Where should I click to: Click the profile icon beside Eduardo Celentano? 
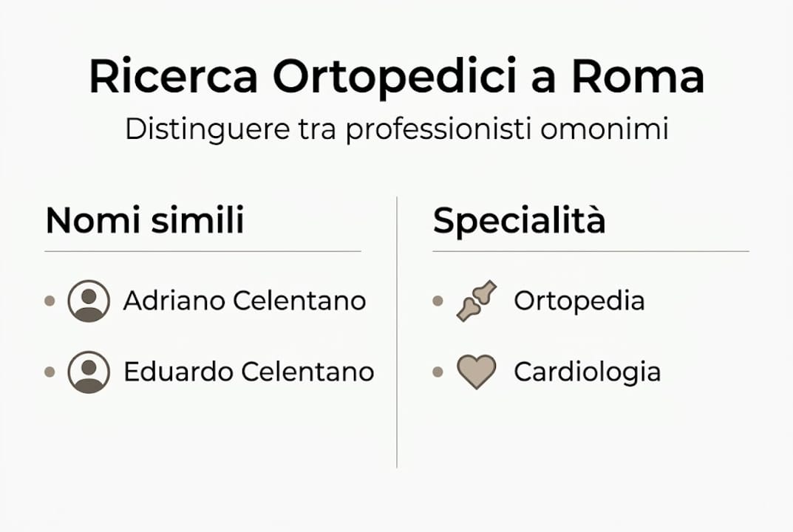[x=89, y=372]
